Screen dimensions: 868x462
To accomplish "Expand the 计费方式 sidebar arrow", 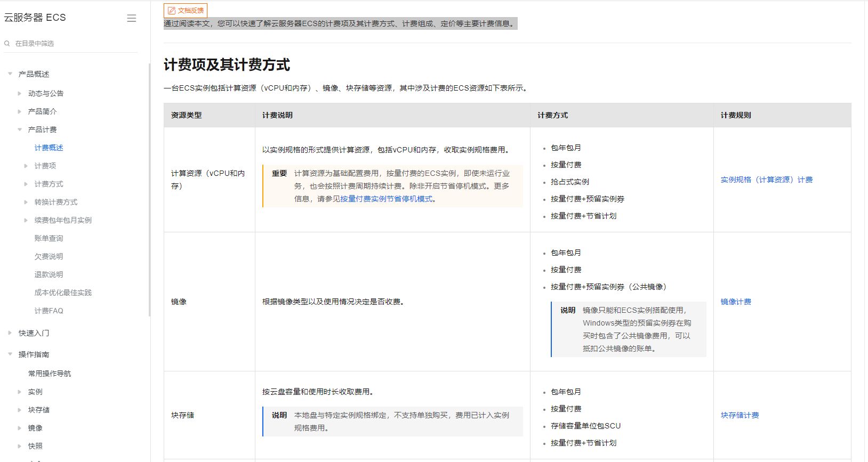I will (26, 184).
